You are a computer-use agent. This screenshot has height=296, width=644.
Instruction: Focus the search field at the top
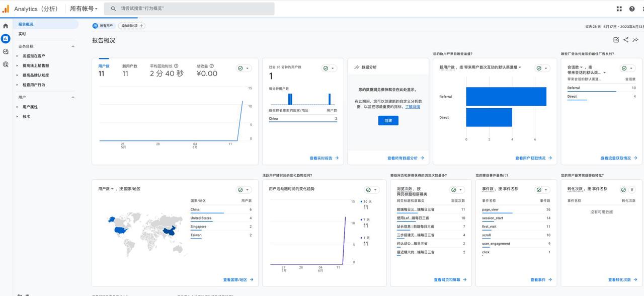(189, 9)
